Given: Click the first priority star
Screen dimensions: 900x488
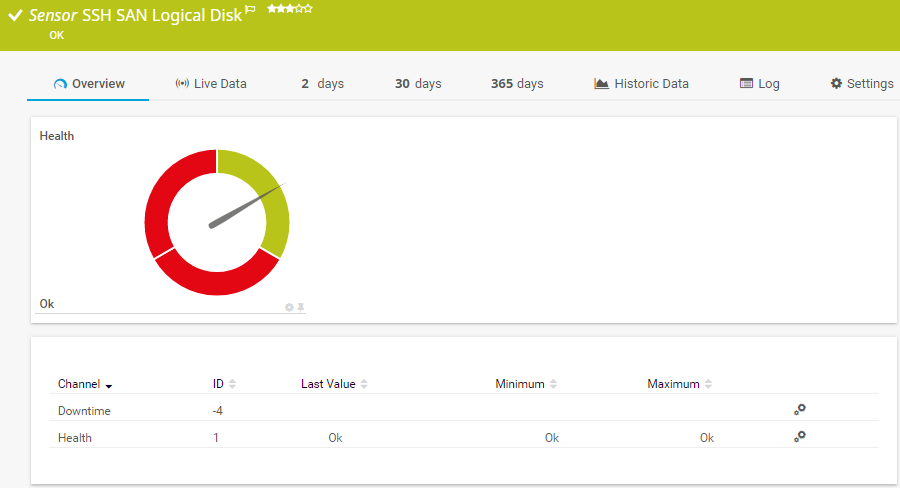Looking at the screenshot, I should [271, 9].
